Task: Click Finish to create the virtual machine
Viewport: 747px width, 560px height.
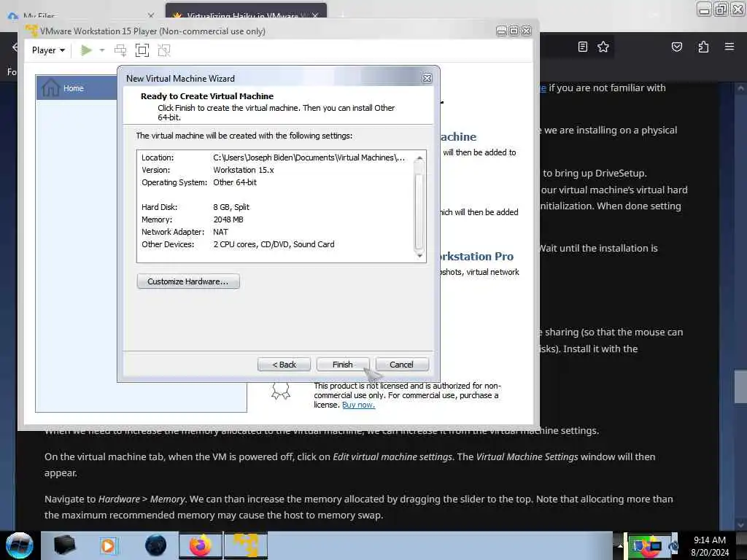Action: coord(343,365)
